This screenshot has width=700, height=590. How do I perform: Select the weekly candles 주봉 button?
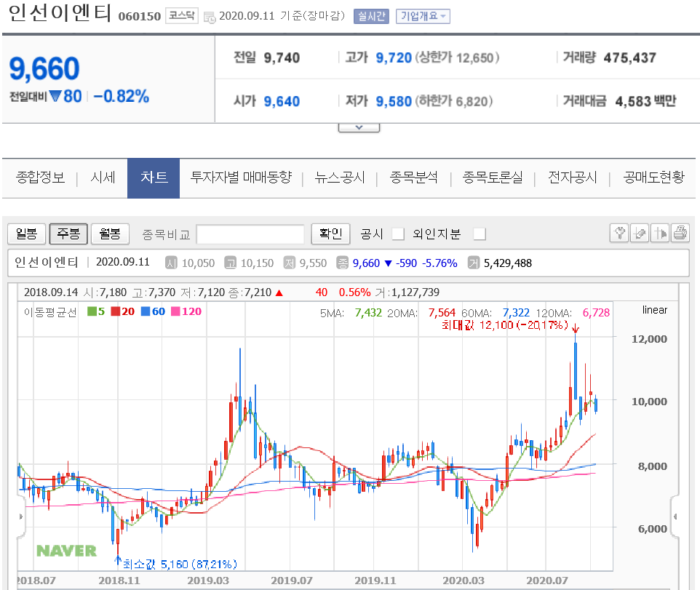pyautogui.click(x=68, y=234)
